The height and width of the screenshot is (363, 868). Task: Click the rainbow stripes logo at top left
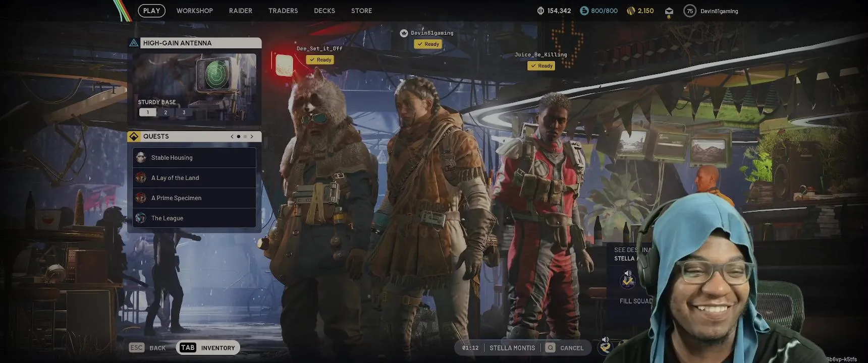point(122,11)
